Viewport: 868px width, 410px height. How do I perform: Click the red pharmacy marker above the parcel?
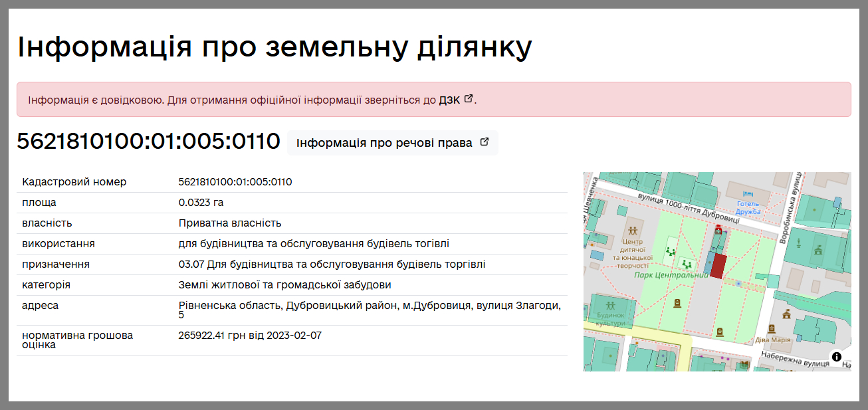718,229
